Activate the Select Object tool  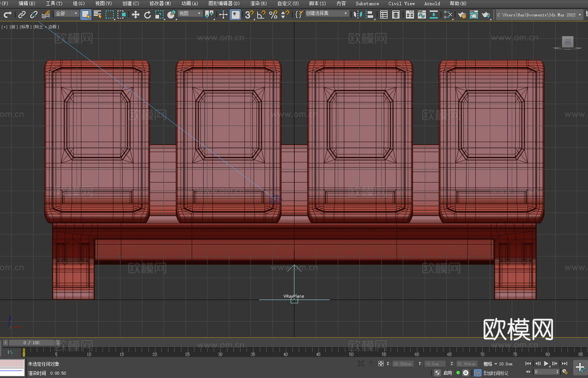86,14
